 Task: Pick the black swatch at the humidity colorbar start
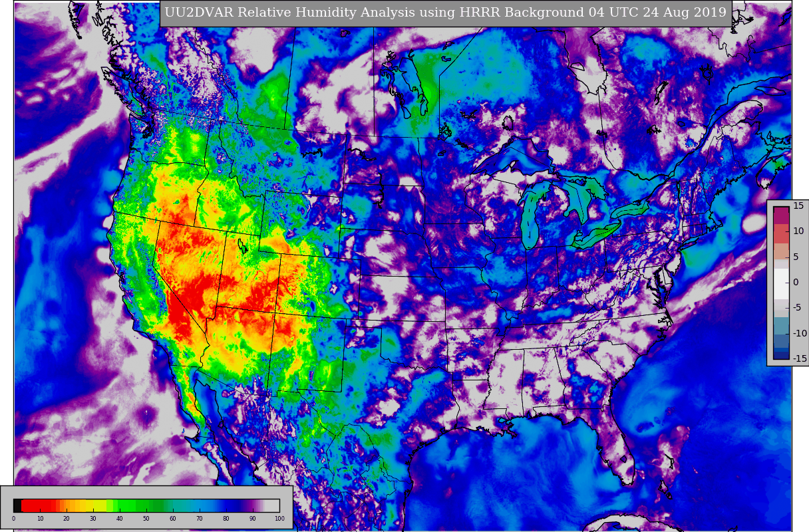click(17, 505)
